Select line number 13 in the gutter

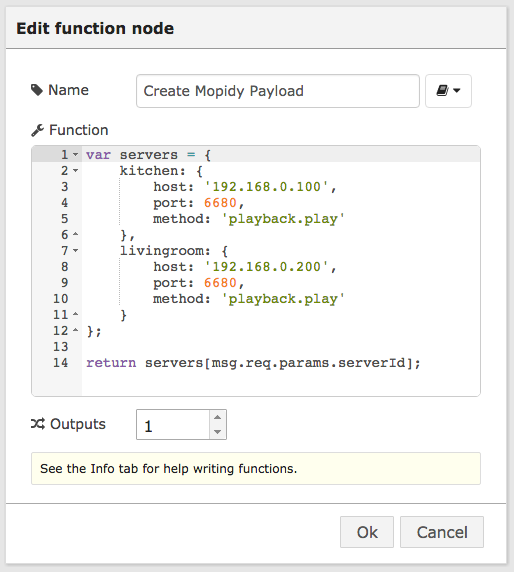pyautogui.click(x=61, y=347)
